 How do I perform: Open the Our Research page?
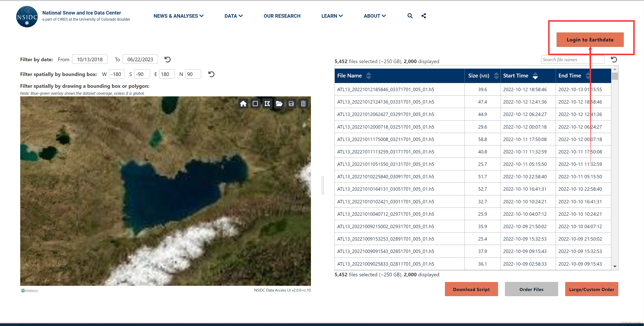[282, 16]
